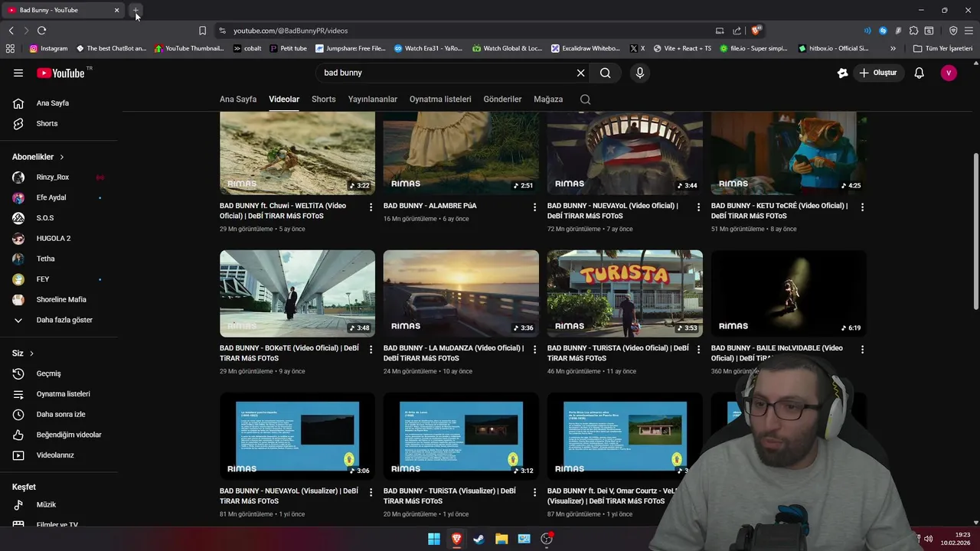Play the TURISTA video thumbnail
Image resolution: width=980 pixels, height=551 pixels.
click(625, 293)
